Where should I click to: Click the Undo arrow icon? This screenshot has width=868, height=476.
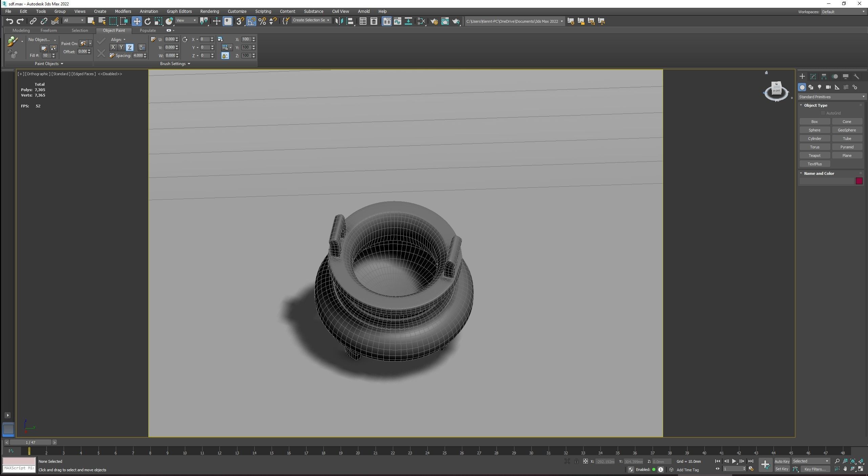[9, 21]
